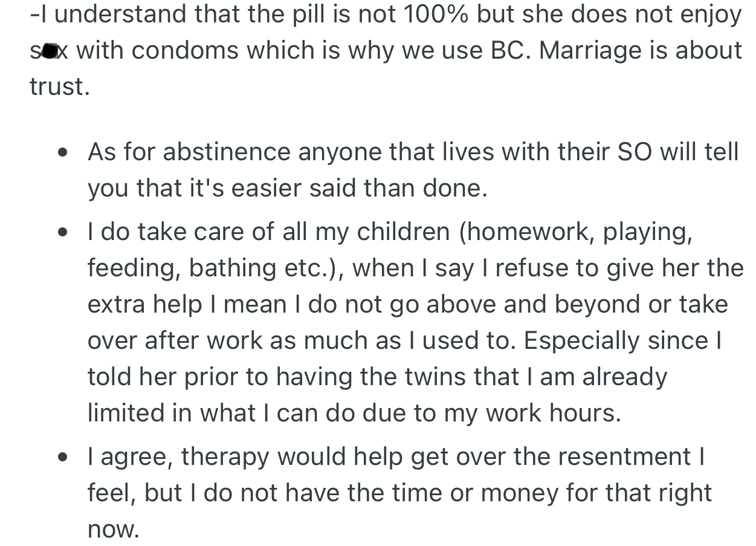The width and height of the screenshot is (756, 546).
Task: Click the abbreviation 'SO' in the first bullet
Action: [635, 152]
